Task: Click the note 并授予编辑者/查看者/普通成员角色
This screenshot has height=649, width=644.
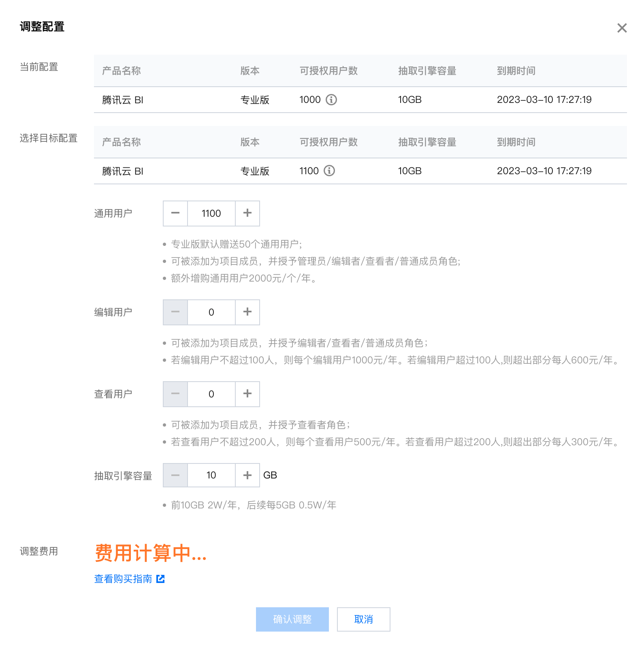Action: point(299,343)
